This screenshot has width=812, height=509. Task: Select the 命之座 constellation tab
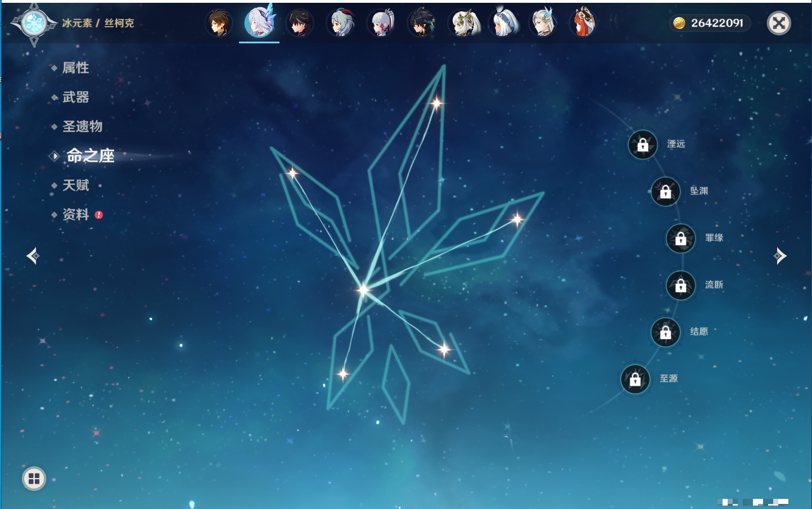tap(90, 156)
